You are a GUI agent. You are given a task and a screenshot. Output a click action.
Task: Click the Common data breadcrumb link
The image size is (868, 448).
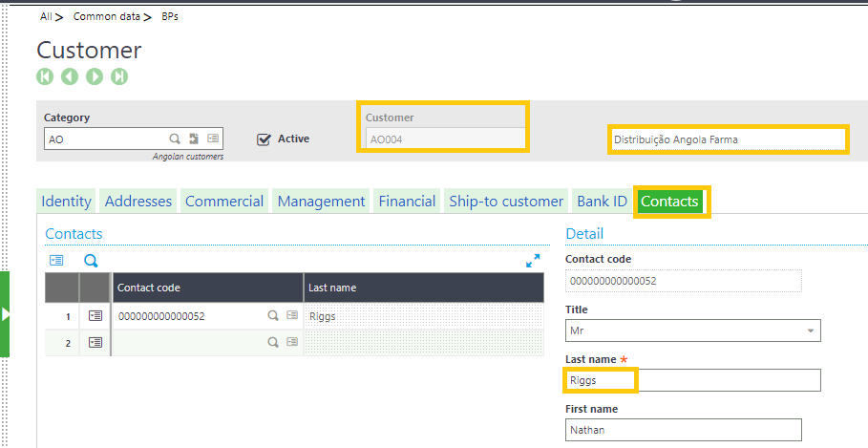click(x=107, y=16)
